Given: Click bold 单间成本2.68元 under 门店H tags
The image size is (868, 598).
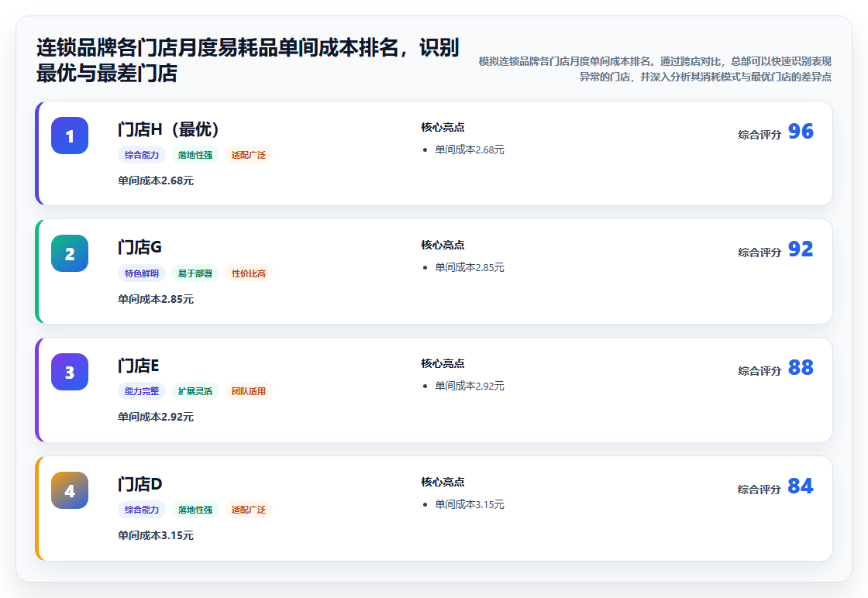Looking at the screenshot, I should [x=156, y=181].
